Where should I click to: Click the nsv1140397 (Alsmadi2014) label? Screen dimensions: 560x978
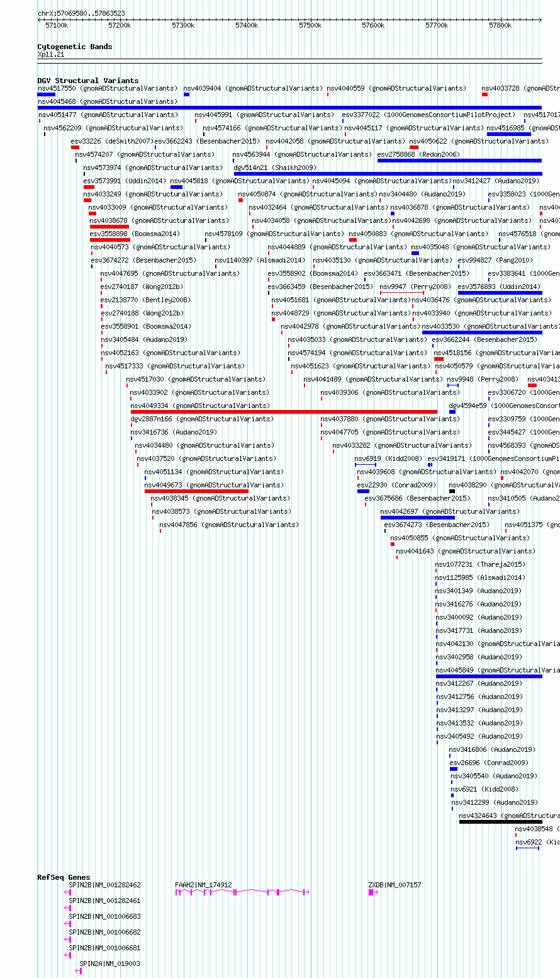(260, 260)
